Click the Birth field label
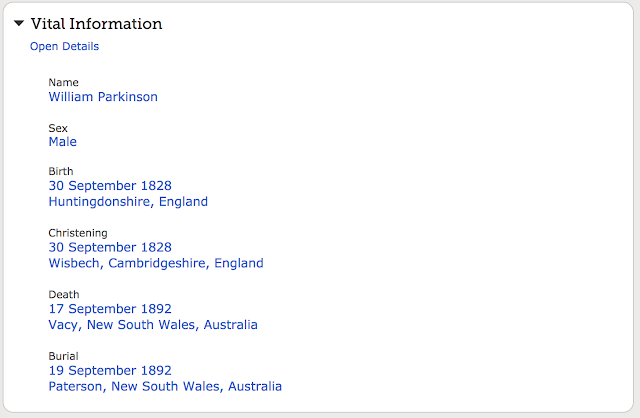Viewport: 640px width, 418px height. tap(61, 171)
